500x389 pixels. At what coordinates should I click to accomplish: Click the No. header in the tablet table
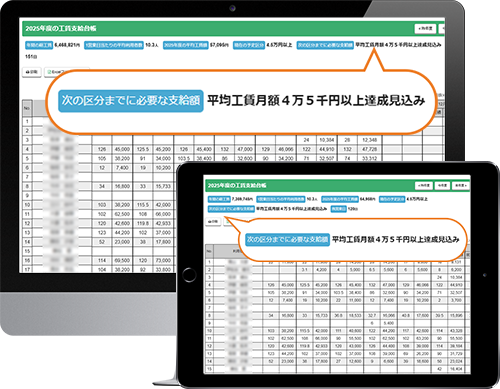[x=209, y=251]
